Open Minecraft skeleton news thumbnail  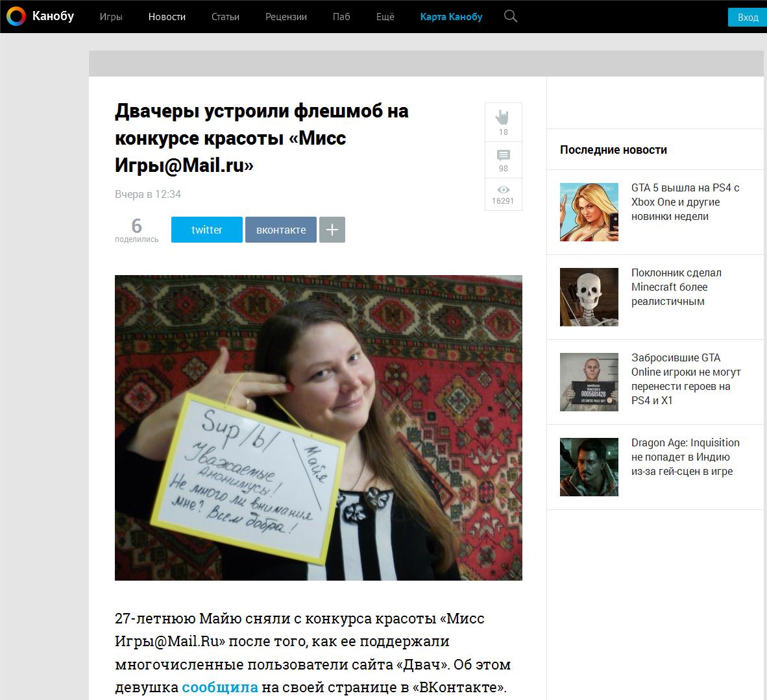tap(589, 297)
